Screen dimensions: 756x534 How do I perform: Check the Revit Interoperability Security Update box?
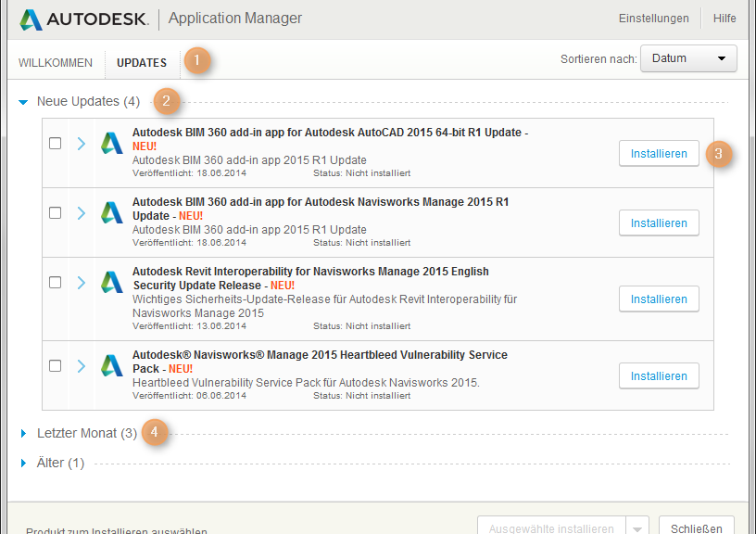coord(55,282)
